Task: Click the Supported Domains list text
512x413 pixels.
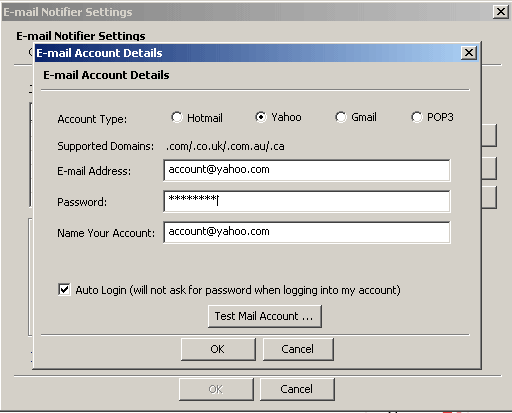Action: point(225,146)
